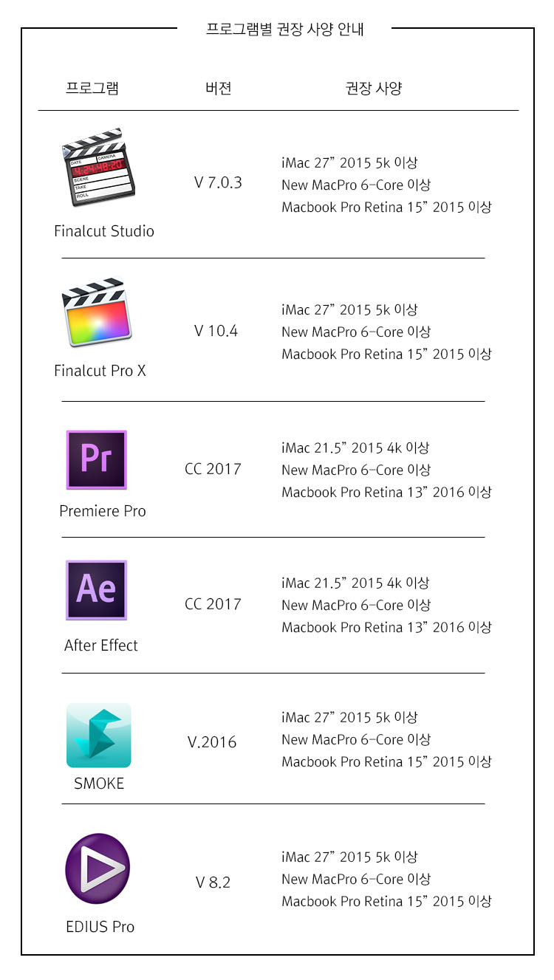Viewport: 554px width, 980px height.
Task: Select the Premiere Pro name text
Action: [x=103, y=511]
